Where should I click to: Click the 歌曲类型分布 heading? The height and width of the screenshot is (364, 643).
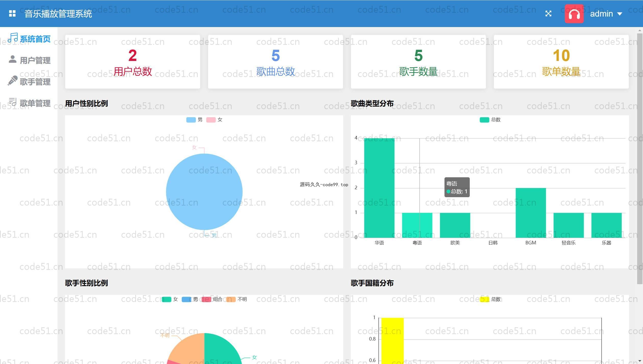click(372, 104)
